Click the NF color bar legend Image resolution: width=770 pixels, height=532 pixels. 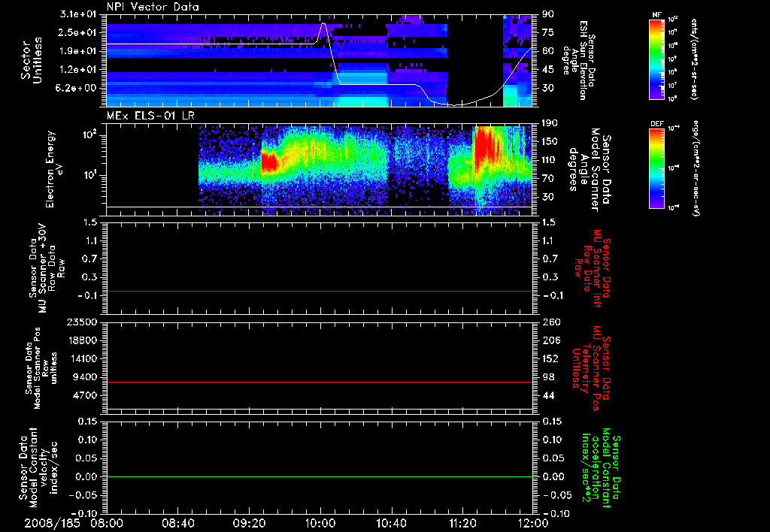[x=656, y=59]
